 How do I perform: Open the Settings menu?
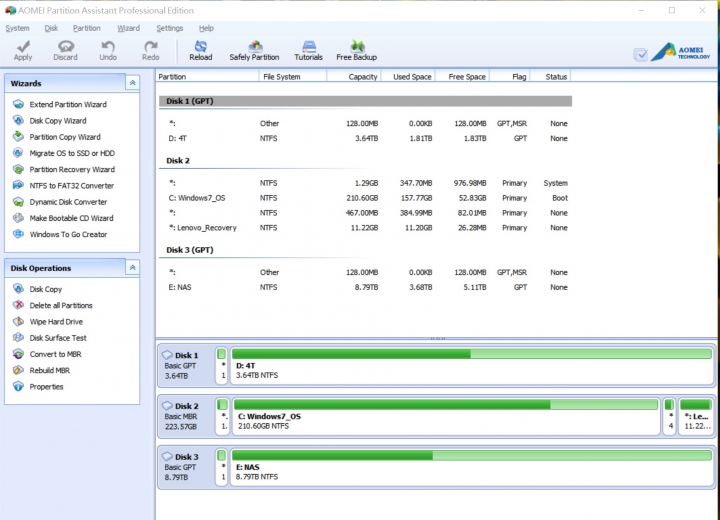coord(169,28)
